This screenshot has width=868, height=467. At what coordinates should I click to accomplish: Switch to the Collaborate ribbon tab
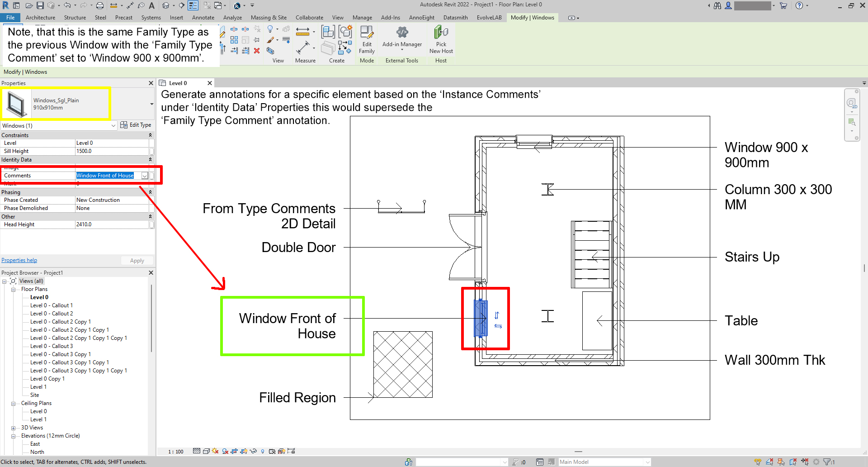tap(309, 18)
